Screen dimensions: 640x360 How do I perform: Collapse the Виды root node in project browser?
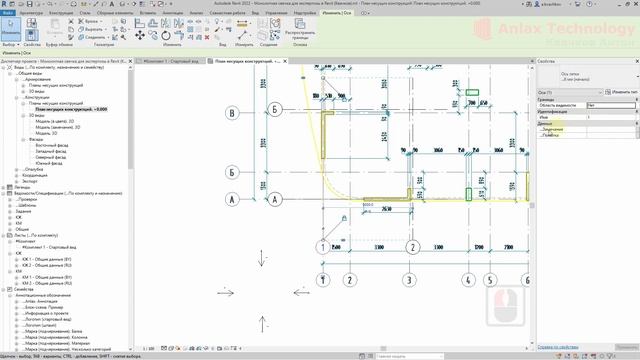point(4,67)
